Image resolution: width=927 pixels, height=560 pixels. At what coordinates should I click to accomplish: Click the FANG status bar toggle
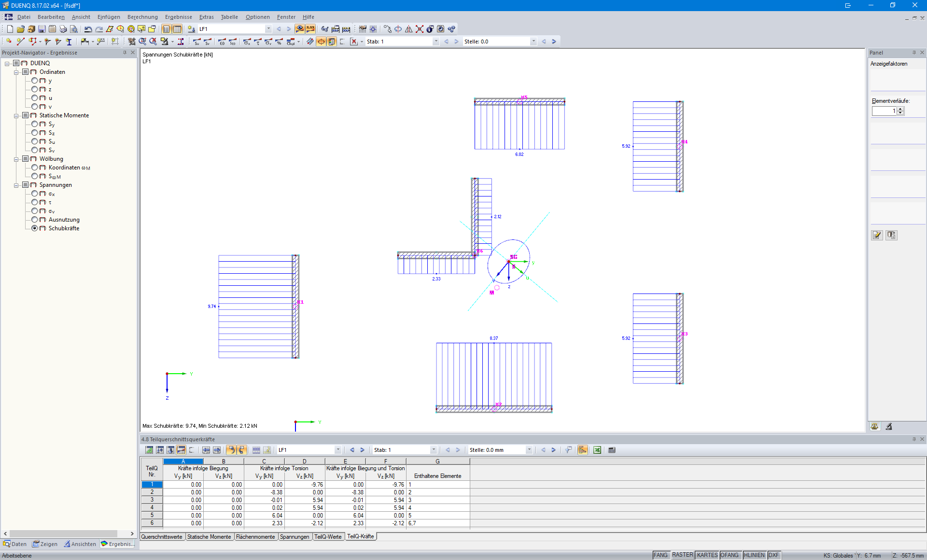coord(660,555)
